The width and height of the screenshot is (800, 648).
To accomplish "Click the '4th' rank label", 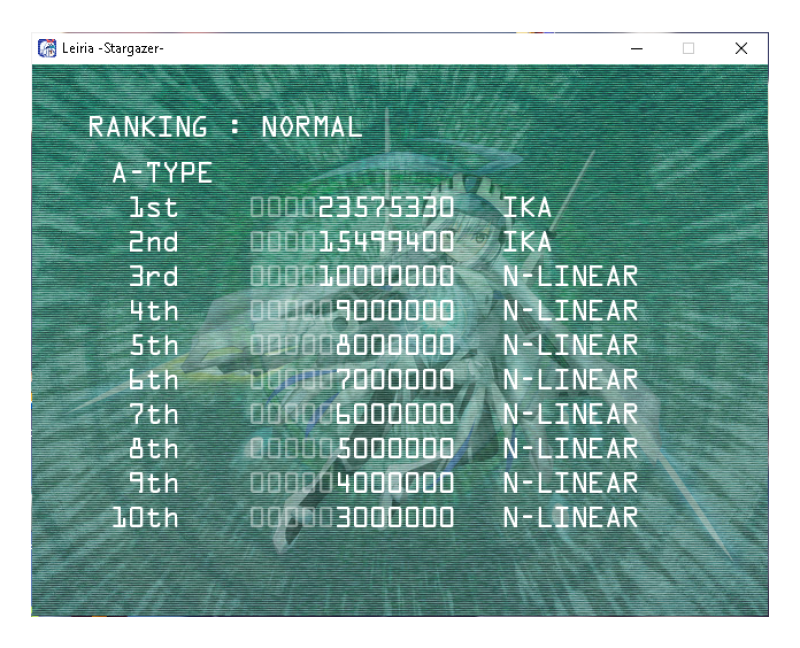I will [x=154, y=311].
